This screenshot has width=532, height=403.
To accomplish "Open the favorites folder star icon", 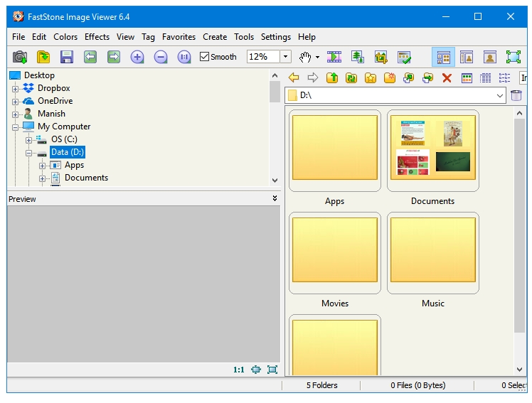I will [371, 78].
